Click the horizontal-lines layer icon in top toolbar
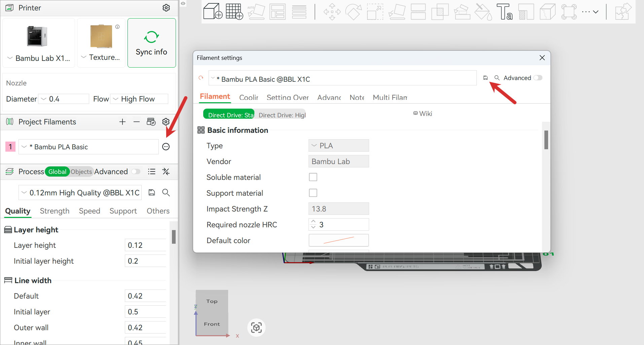The image size is (644, 345). tap(299, 11)
